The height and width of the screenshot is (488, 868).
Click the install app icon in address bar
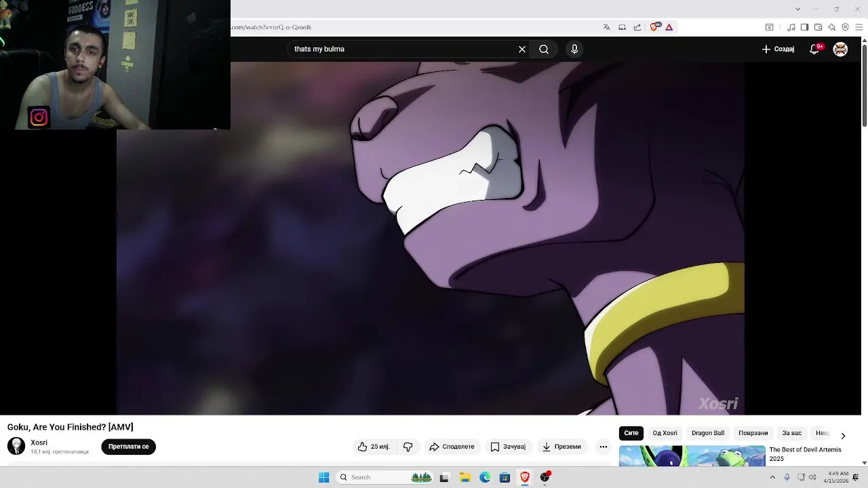coord(622,27)
